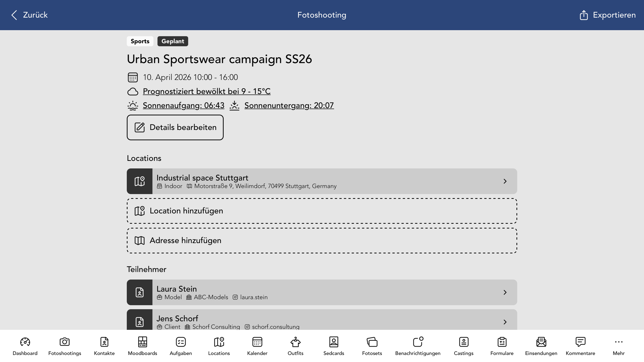
Task: Click Location hinzufügen dashed box
Action: [x=322, y=211]
